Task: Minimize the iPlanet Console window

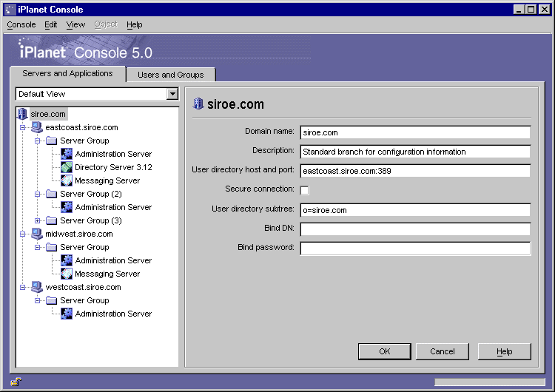Action: [x=519, y=10]
